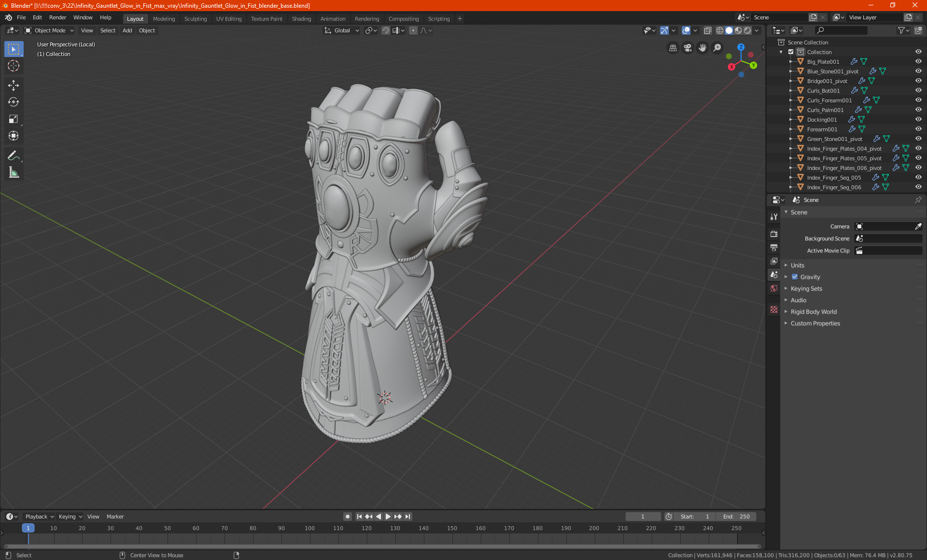927x560 pixels.
Task: Hide Forearm001 with eye icon
Action: (918, 129)
